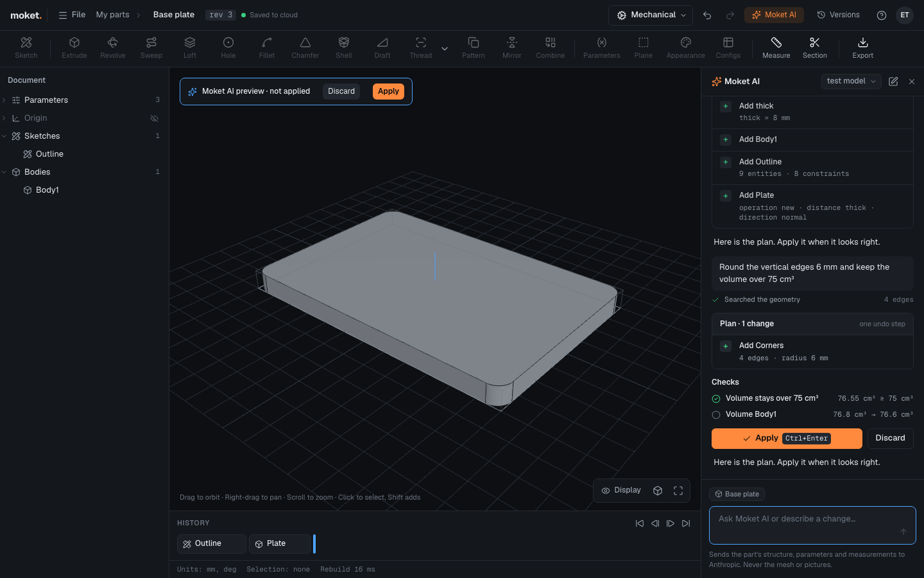Step history forward one feature

(671, 523)
